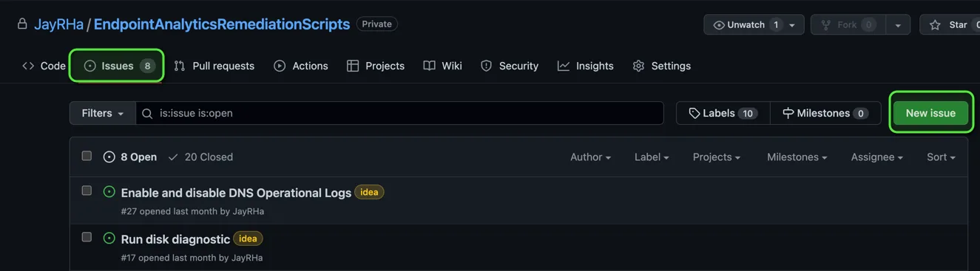The image size is (980, 271).
Task: Click the open issue icon on Run disk diagnostic
Action: [109, 239]
